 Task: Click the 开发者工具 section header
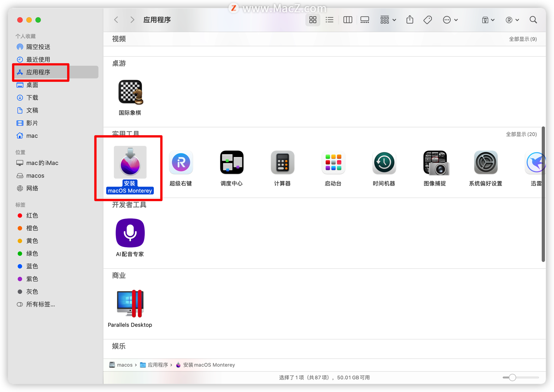pyautogui.click(x=129, y=205)
